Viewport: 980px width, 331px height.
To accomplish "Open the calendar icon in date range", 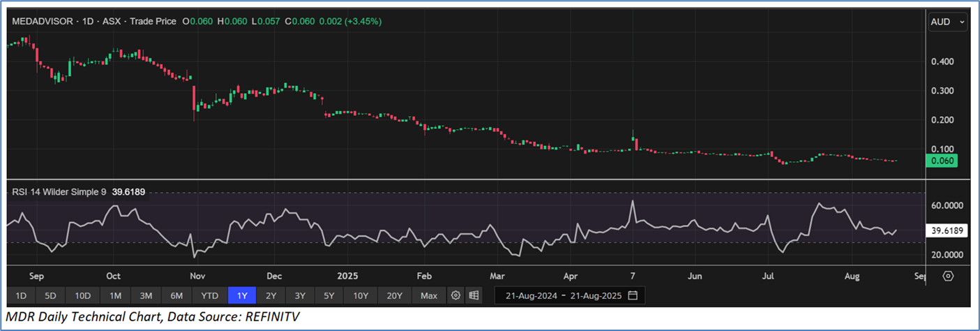I will pyautogui.click(x=633, y=295).
